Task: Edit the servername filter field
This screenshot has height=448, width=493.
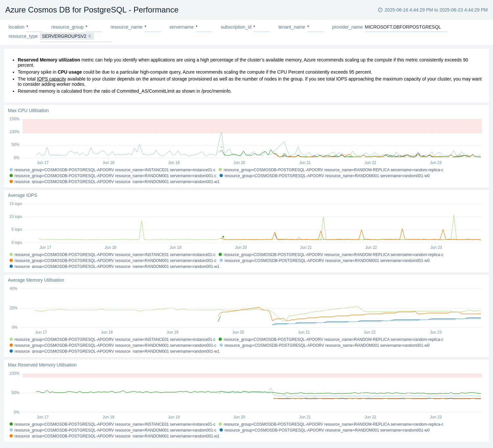Action: [204, 27]
